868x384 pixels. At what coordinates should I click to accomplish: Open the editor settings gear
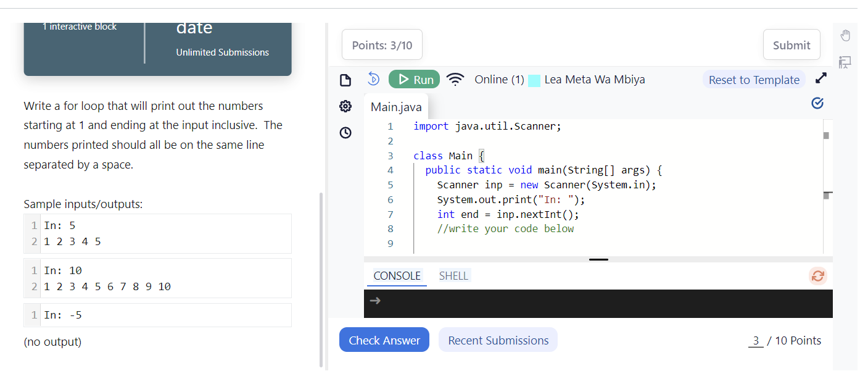[345, 106]
